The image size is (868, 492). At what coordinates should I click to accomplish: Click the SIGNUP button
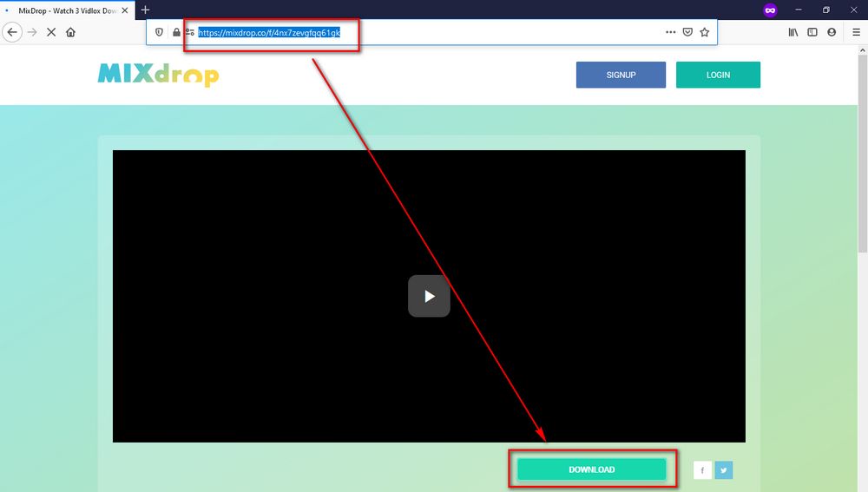click(x=621, y=75)
